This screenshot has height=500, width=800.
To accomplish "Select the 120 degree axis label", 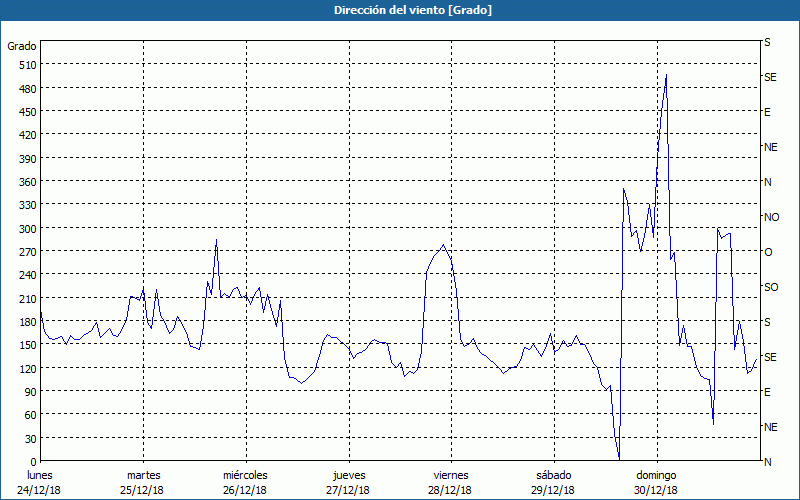I will point(28,368).
